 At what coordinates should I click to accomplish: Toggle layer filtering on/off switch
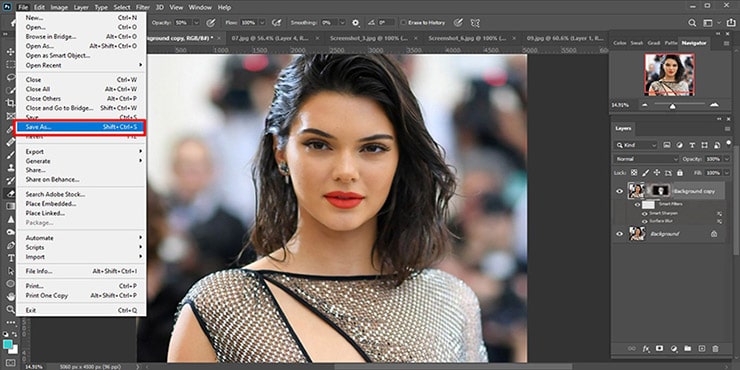pyautogui.click(x=730, y=143)
